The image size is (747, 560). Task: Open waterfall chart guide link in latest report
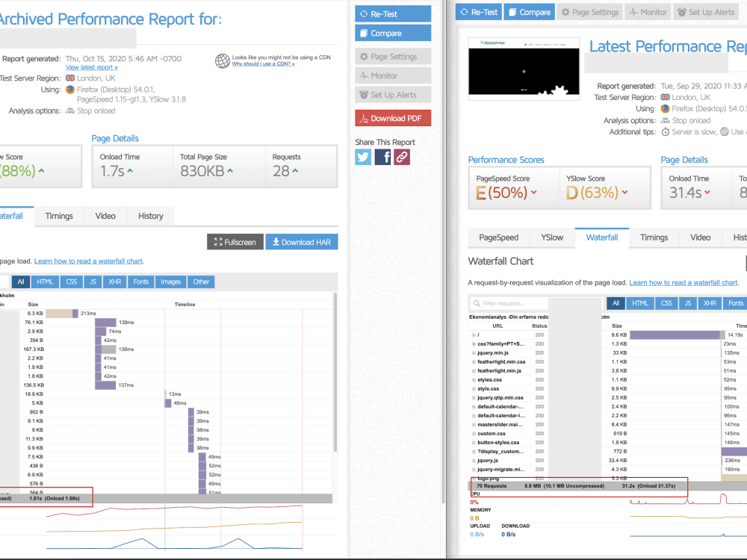(684, 282)
